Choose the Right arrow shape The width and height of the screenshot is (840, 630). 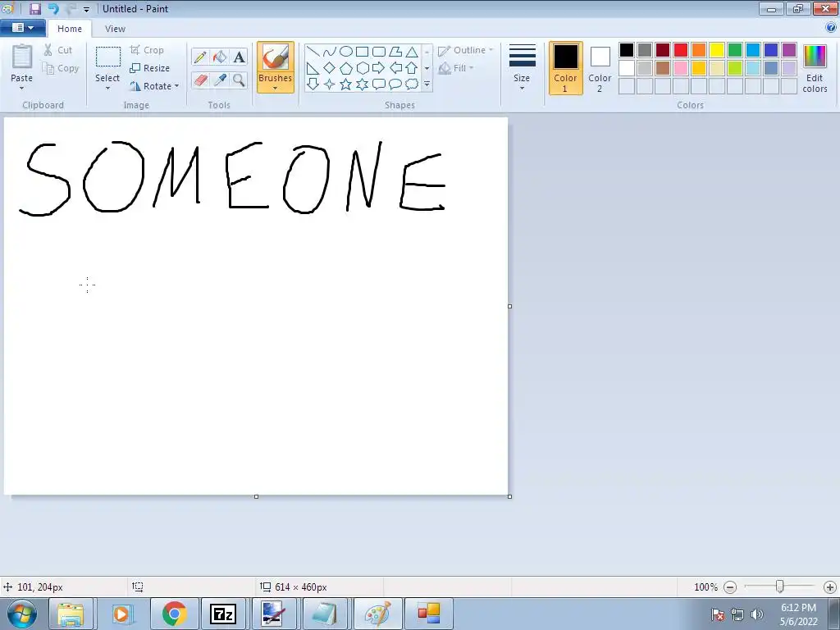(379, 68)
